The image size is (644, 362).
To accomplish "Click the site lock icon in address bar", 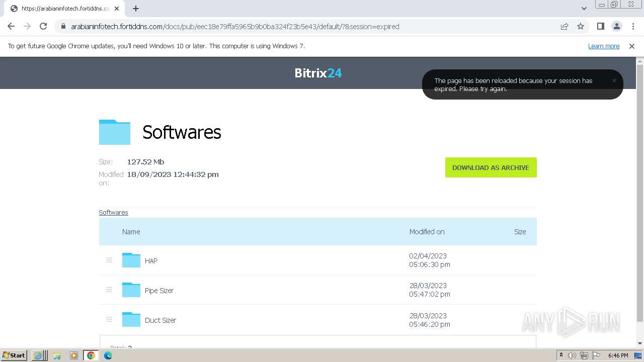I will 63,27.
